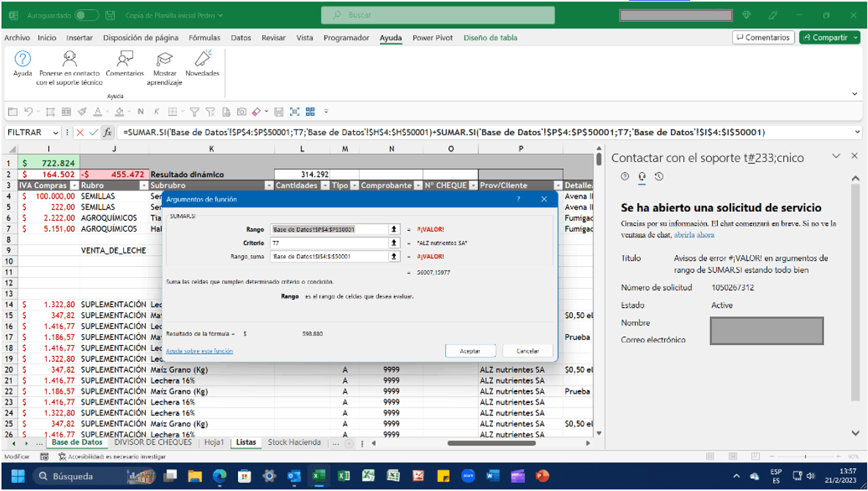Confirm formula entry with the check mark icon
The width and height of the screenshot is (868, 491).
[x=94, y=133]
